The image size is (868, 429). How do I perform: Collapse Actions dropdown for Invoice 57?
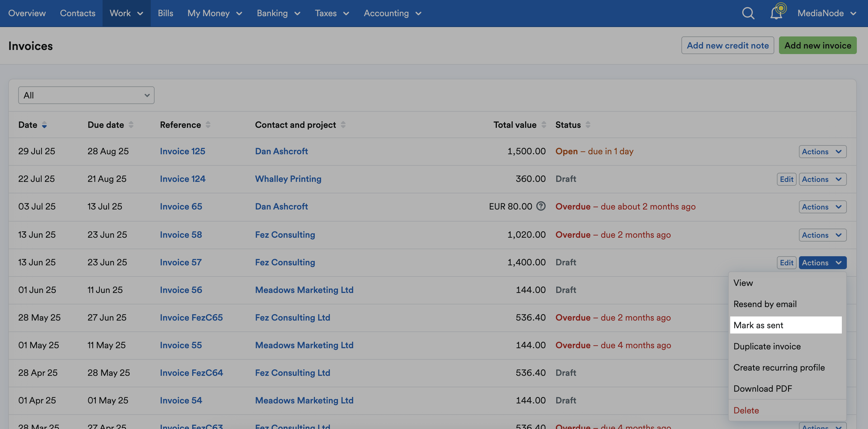tap(822, 263)
